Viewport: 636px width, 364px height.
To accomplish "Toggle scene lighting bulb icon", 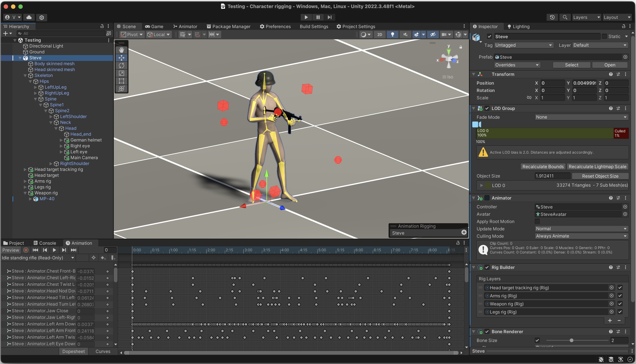I will coord(392,35).
